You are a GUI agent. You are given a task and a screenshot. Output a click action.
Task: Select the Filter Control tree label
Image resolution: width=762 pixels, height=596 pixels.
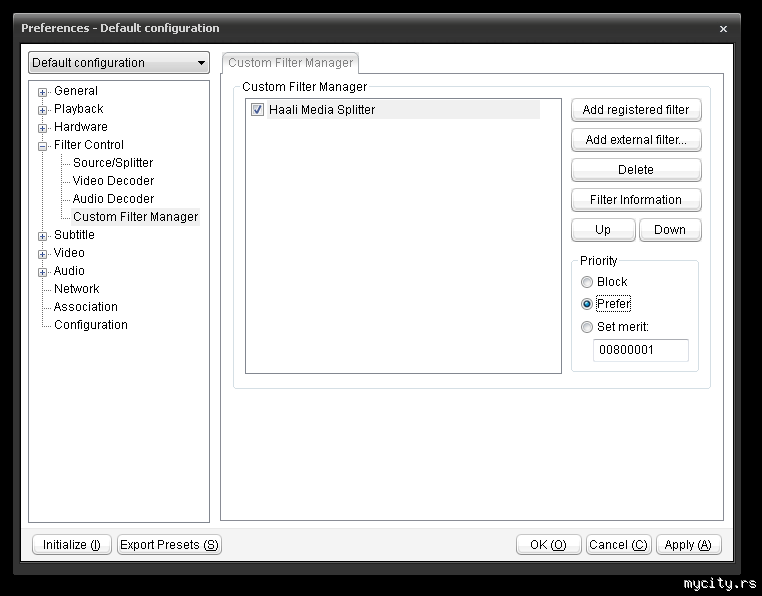click(x=89, y=145)
